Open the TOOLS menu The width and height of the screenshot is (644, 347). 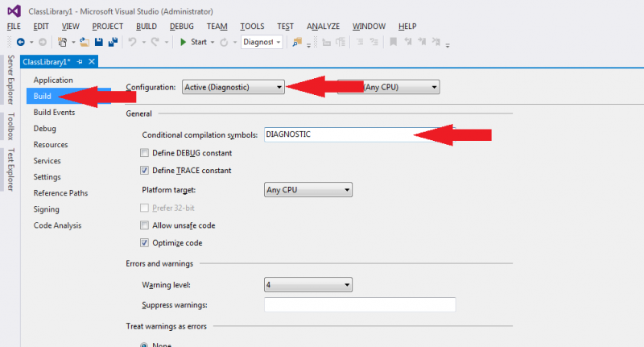252,27
